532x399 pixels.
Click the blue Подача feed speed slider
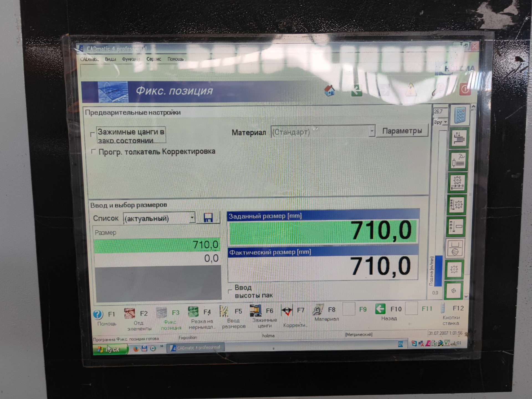438,271
